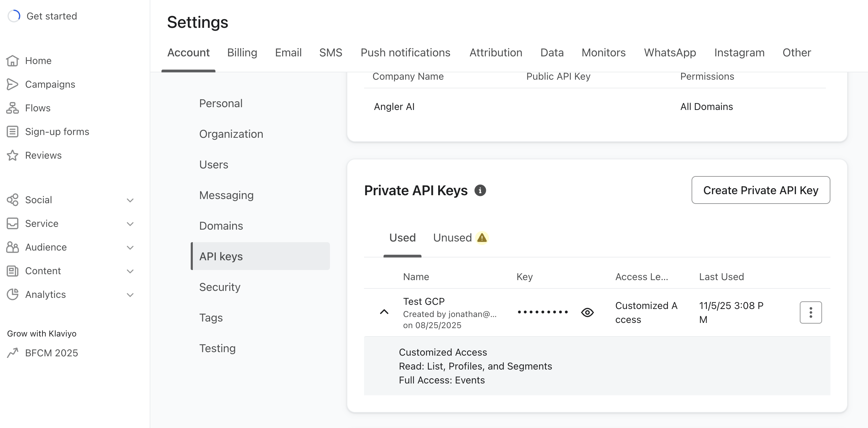The width and height of the screenshot is (868, 428).
Task: Open the three-dot menu for Test GCP key
Action: tap(811, 312)
